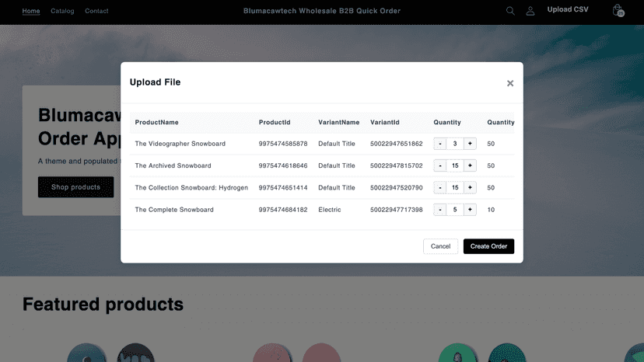Open the shopping cart bag icon
The height and width of the screenshot is (362, 644).
click(618, 11)
